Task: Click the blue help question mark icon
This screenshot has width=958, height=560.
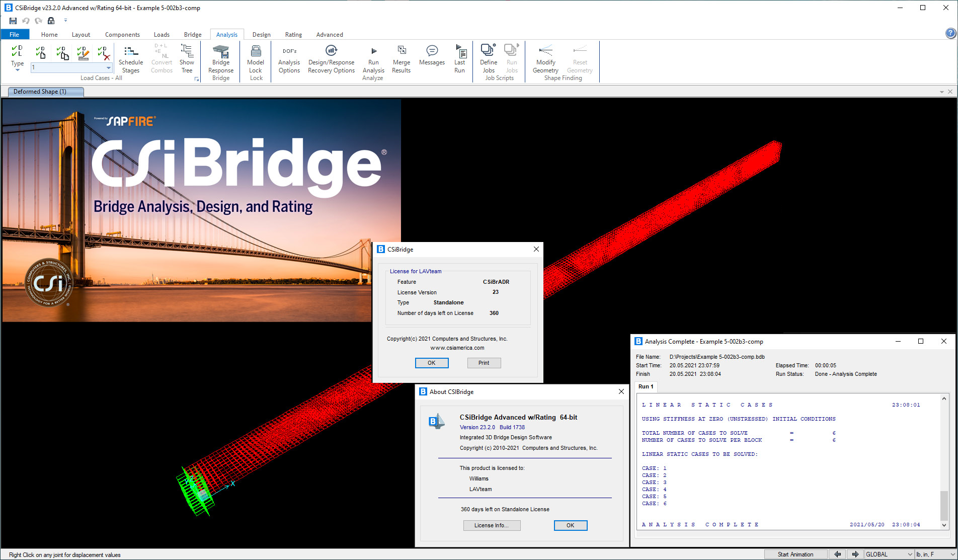Action: pos(950,33)
